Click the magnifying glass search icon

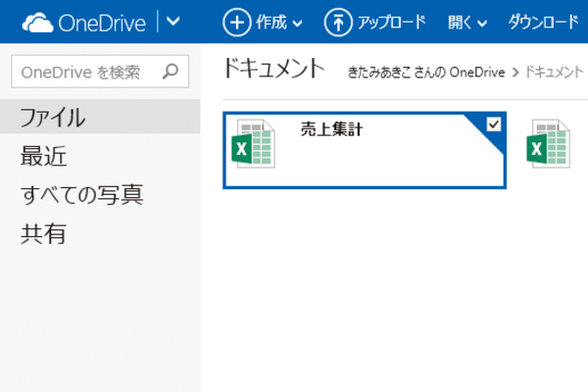[x=171, y=72]
